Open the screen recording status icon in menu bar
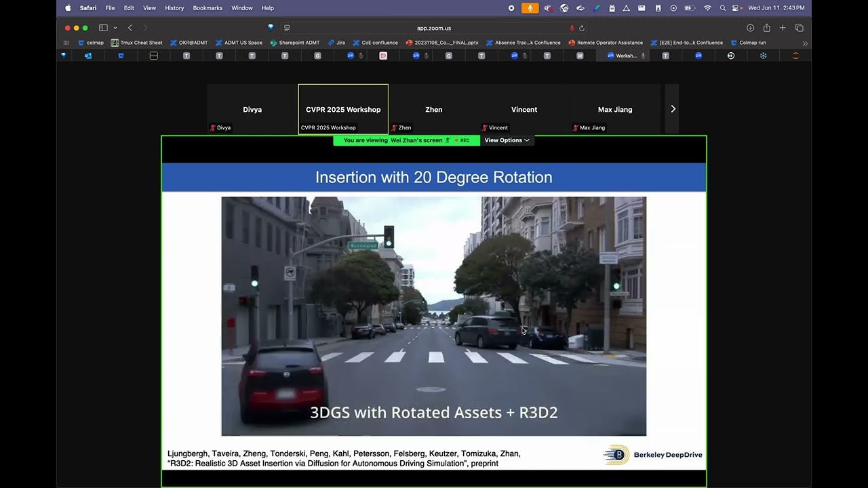This screenshot has width=868, height=488. coord(511,8)
